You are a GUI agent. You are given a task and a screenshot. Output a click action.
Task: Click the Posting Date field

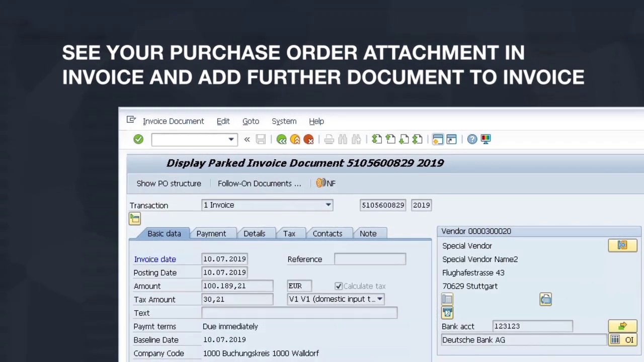click(x=224, y=273)
